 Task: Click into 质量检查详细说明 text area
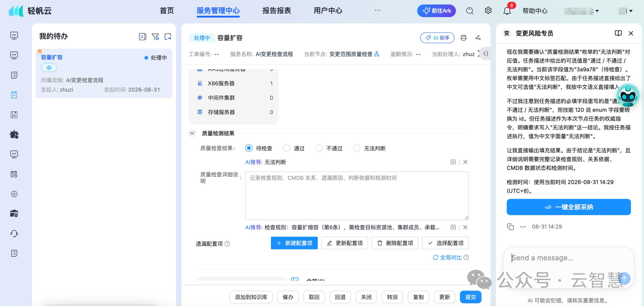(x=357, y=196)
